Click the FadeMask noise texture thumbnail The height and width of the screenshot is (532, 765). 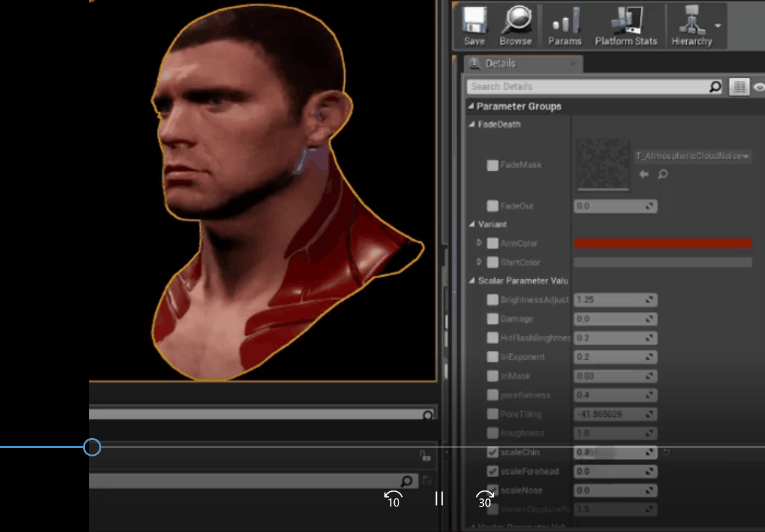[603, 164]
